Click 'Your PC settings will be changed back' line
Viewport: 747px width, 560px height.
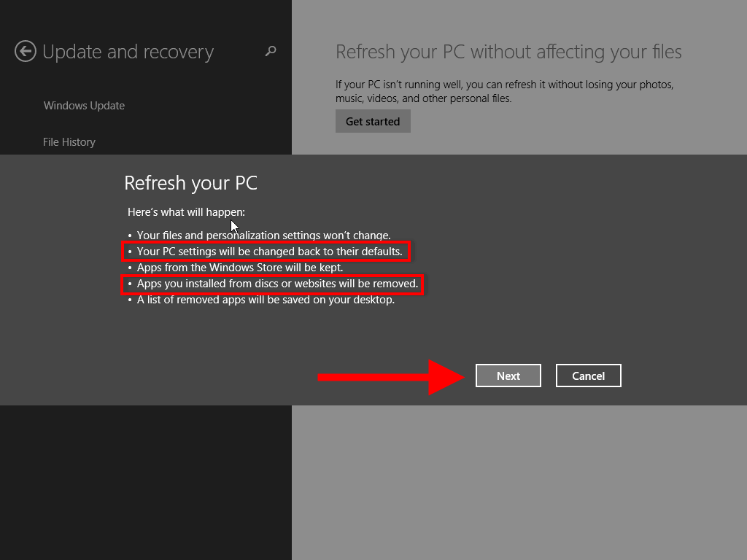click(x=270, y=252)
